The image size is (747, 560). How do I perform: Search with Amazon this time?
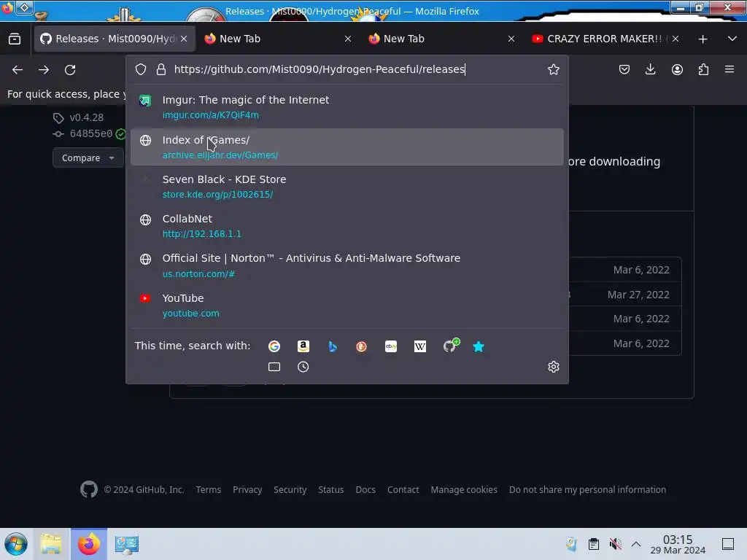pos(303,346)
